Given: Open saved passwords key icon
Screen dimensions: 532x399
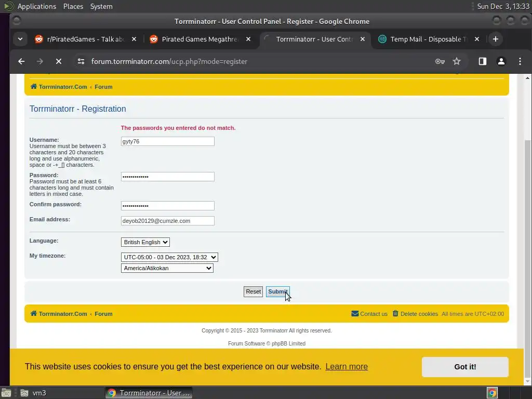Looking at the screenshot, I should (x=440, y=61).
